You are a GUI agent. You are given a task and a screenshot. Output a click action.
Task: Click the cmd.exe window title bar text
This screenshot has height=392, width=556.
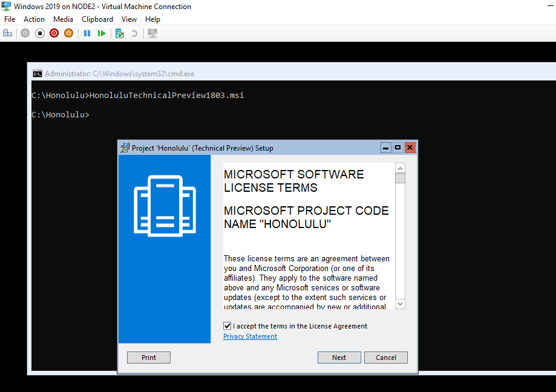point(120,74)
